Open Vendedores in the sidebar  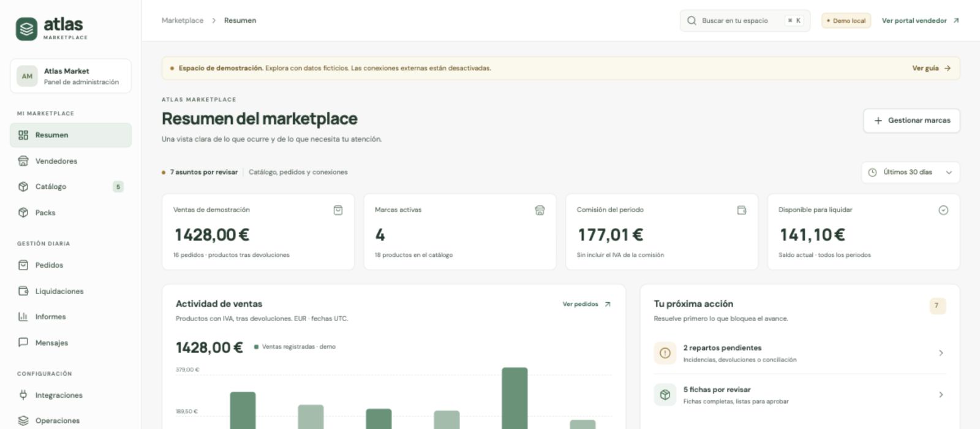click(70, 161)
